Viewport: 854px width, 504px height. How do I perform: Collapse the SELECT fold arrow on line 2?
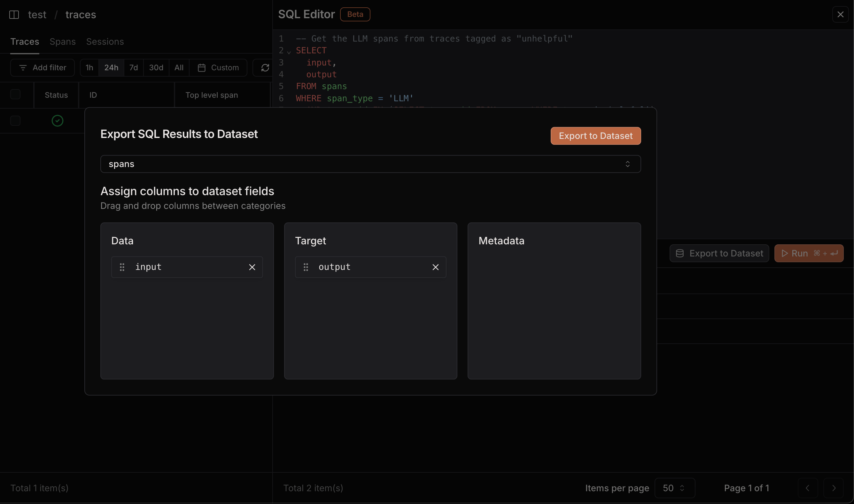click(289, 52)
